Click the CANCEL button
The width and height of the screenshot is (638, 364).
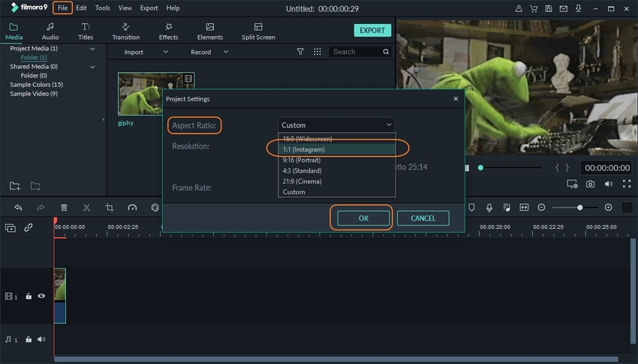point(423,218)
